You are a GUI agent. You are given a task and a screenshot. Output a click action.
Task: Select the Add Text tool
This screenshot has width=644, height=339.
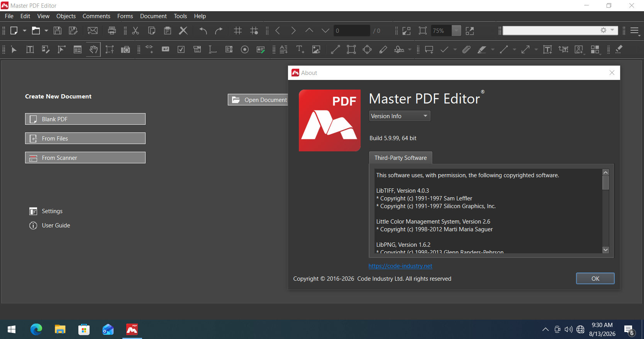300,49
